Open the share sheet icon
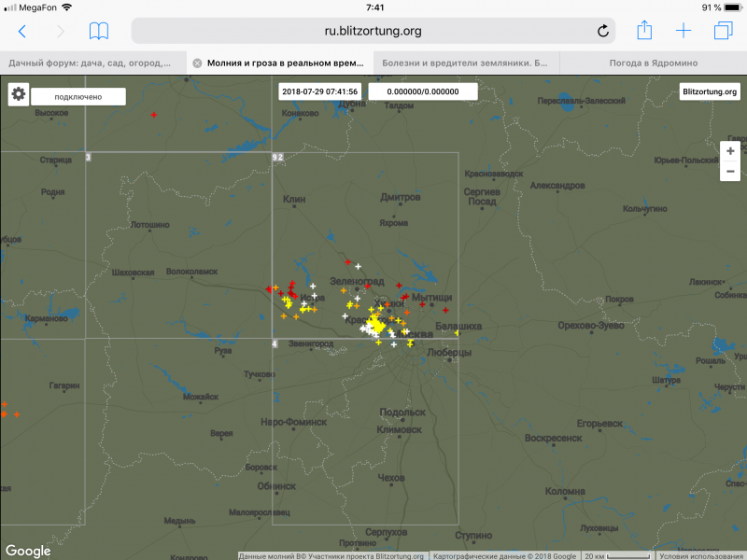 click(x=644, y=30)
